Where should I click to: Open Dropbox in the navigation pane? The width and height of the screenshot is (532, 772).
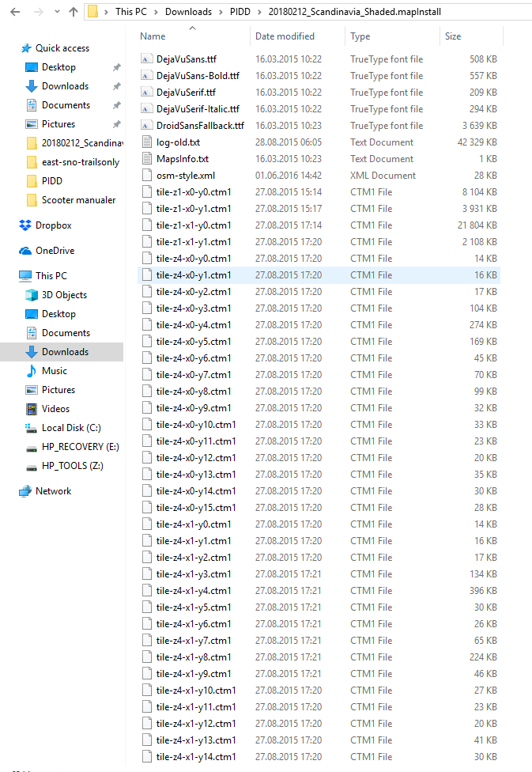(53, 225)
